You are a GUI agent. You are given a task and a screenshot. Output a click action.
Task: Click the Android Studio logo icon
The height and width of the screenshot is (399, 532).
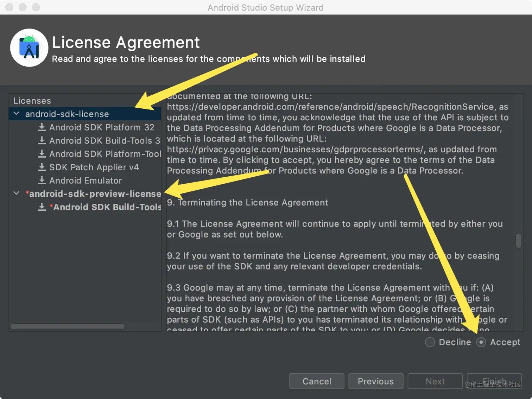(x=29, y=48)
